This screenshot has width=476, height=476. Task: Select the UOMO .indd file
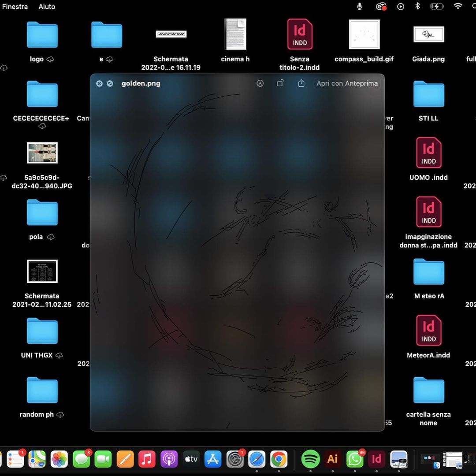tap(428, 153)
